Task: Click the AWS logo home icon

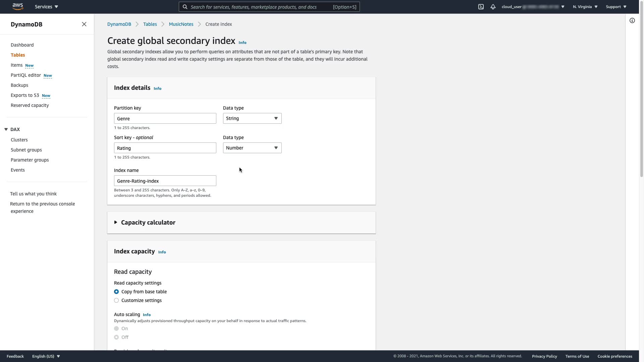Action: tap(17, 6)
